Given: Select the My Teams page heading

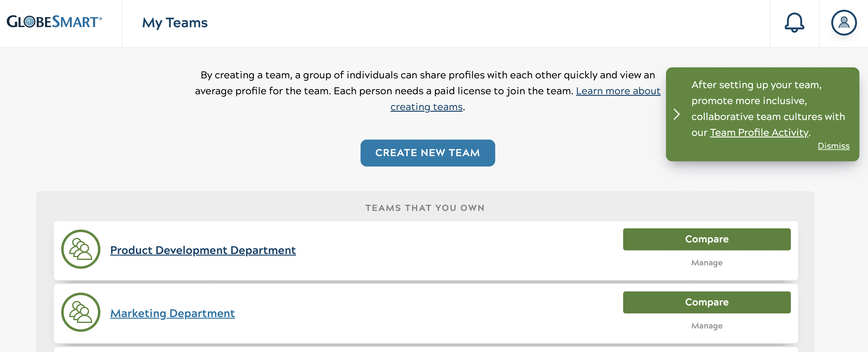Looking at the screenshot, I should click(x=175, y=23).
